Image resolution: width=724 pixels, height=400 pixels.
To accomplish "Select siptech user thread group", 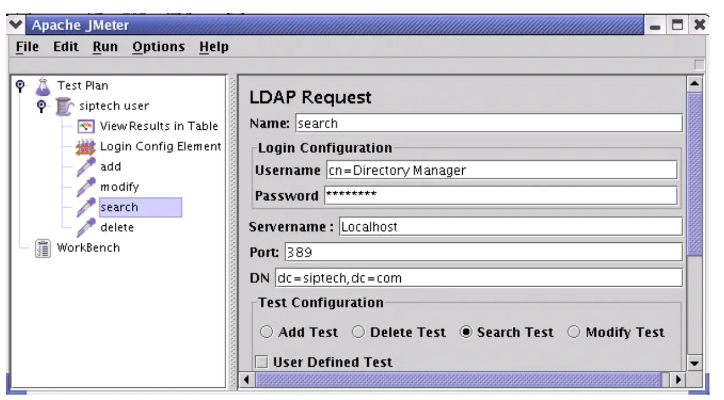I will [114, 106].
